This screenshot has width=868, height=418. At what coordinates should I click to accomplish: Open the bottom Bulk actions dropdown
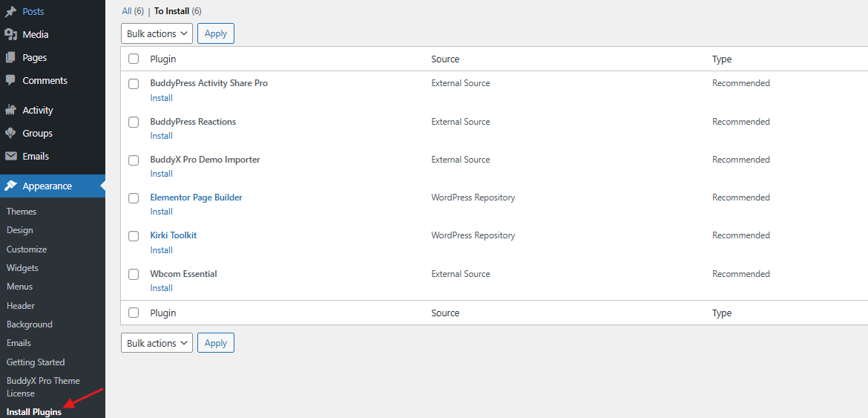tap(157, 343)
